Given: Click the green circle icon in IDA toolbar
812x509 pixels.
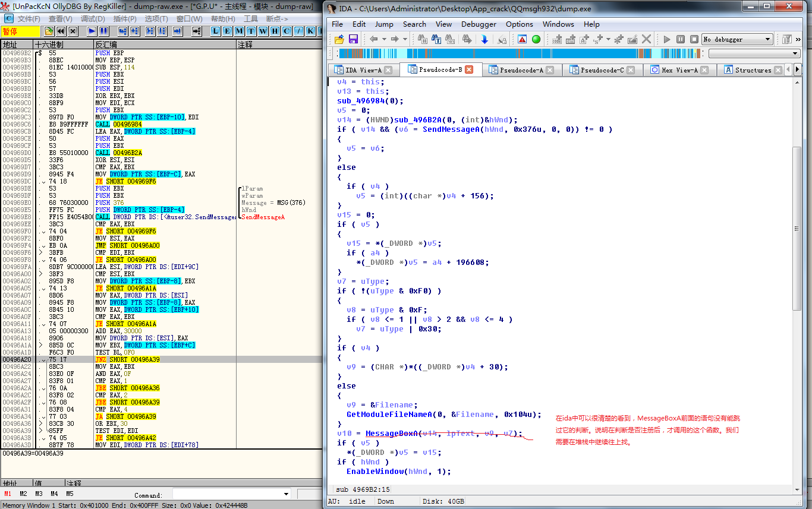Looking at the screenshot, I should click(536, 39).
